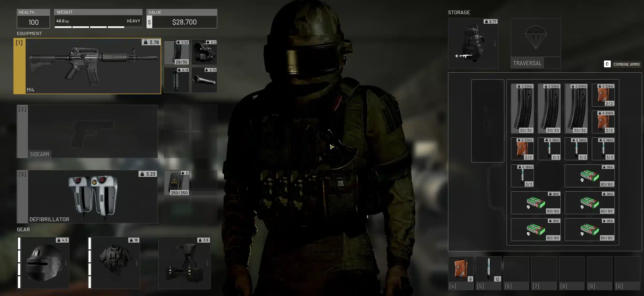Viewport: 644px width, 296px height.
Task: Click the empty rifle outline slot in backpack
Action: tap(488, 121)
